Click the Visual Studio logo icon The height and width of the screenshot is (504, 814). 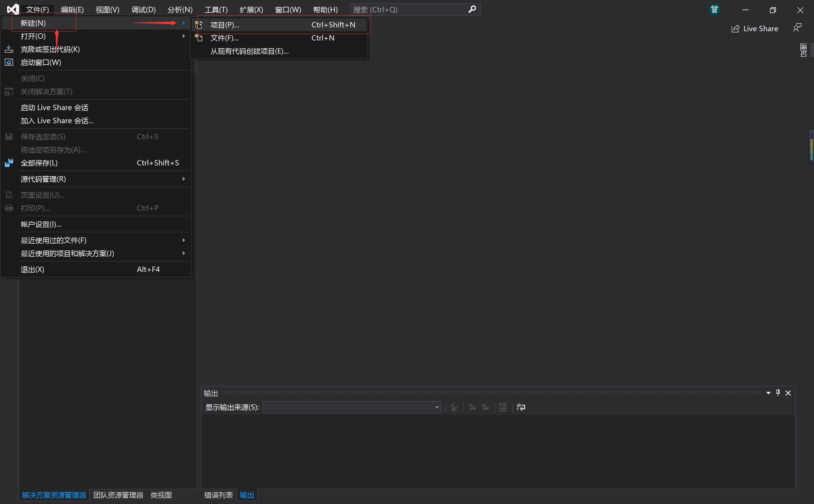tap(13, 9)
